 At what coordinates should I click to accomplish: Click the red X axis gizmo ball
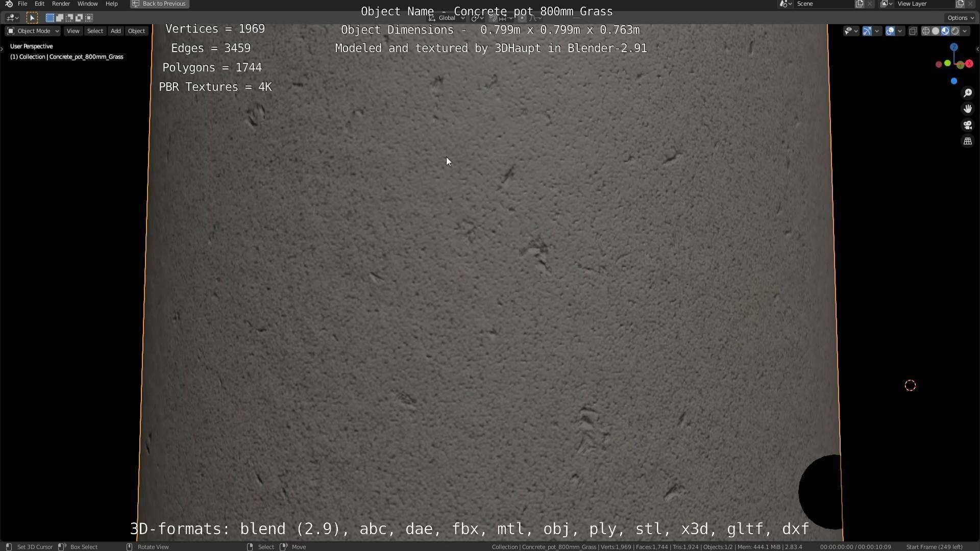pos(969,64)
